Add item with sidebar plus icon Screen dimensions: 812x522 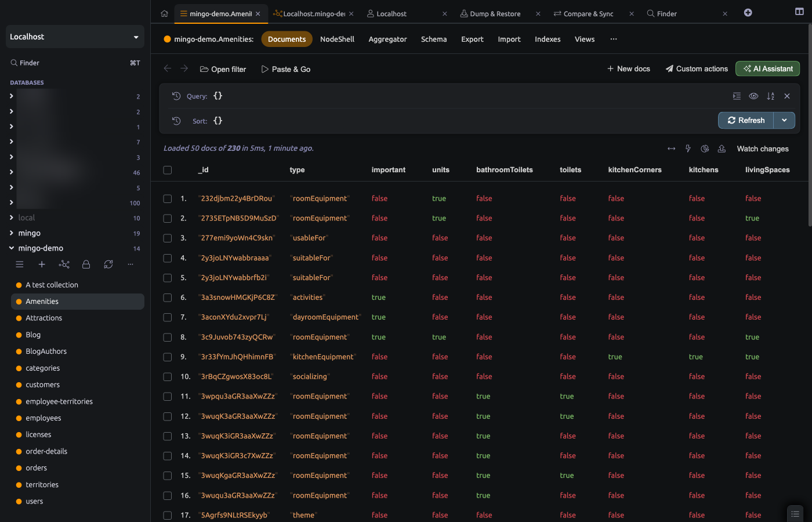(x=42, y=264)
